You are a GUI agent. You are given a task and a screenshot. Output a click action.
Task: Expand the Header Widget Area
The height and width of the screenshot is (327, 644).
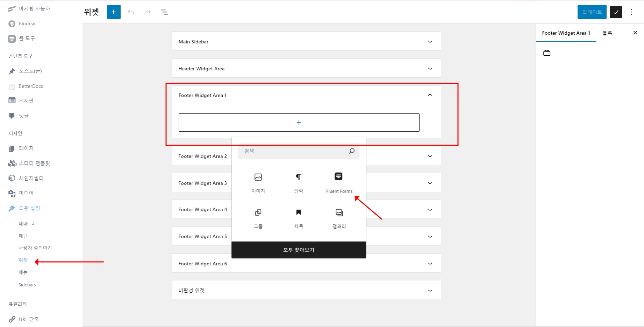coord(306,68)
